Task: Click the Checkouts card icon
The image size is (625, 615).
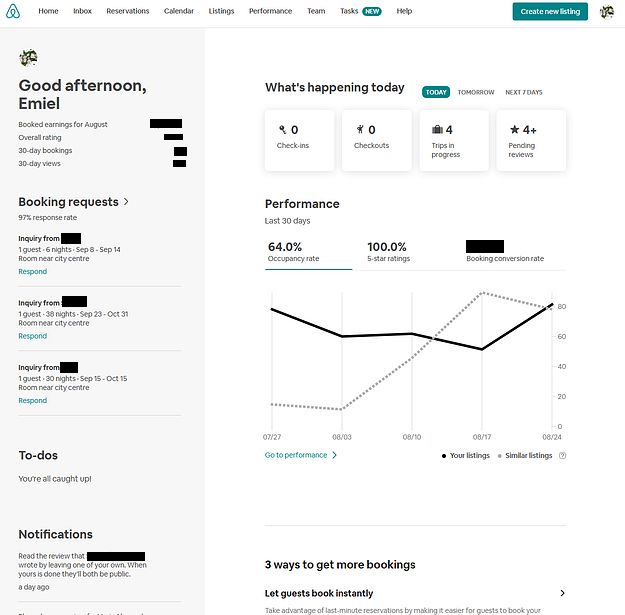Action: pyautogui.click(x=359, y=129)
